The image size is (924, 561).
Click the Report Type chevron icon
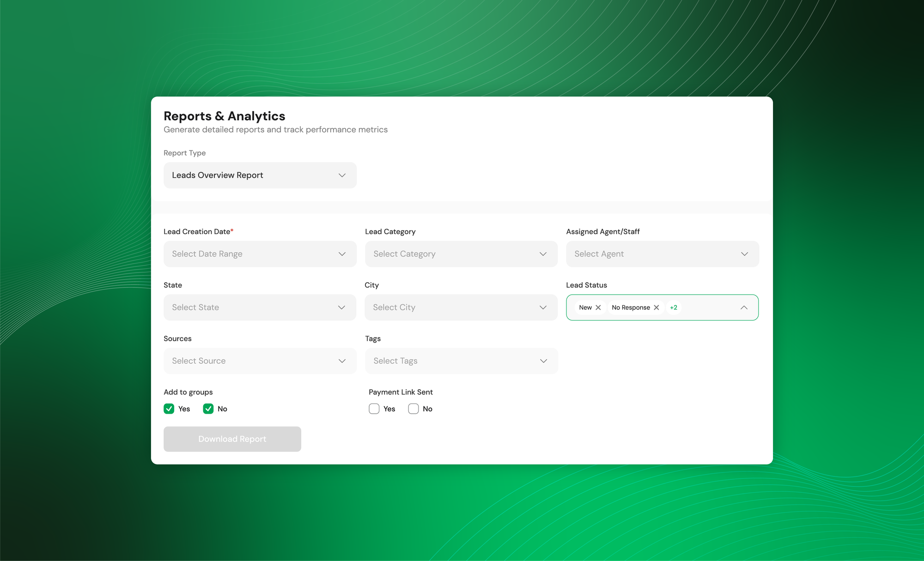click(x=342, y=175)
